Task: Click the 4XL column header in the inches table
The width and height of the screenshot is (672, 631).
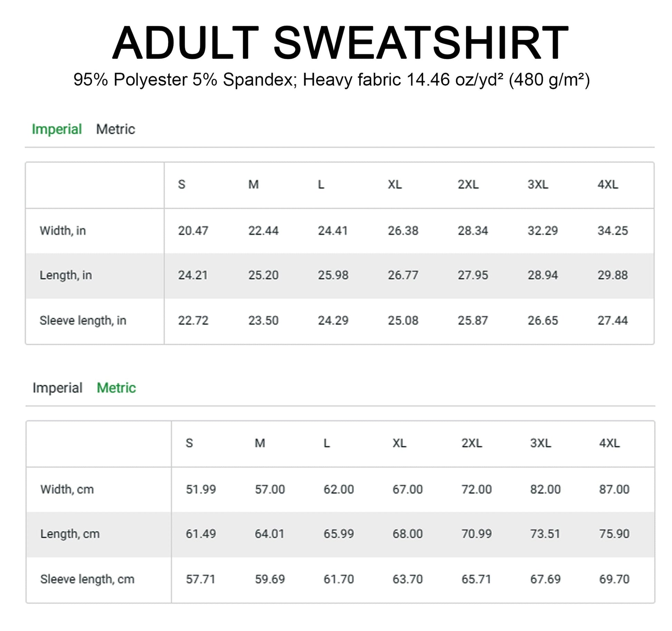Action: 608,184
